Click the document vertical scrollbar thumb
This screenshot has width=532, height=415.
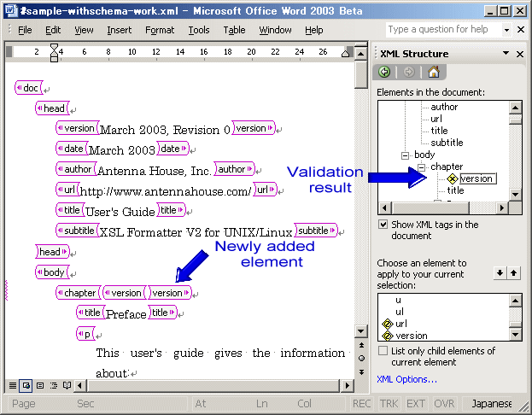(x=361, y=74)
